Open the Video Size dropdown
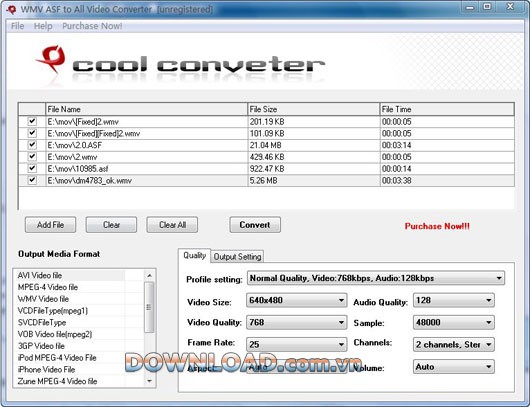530x407 pixels. coord(296,300)
